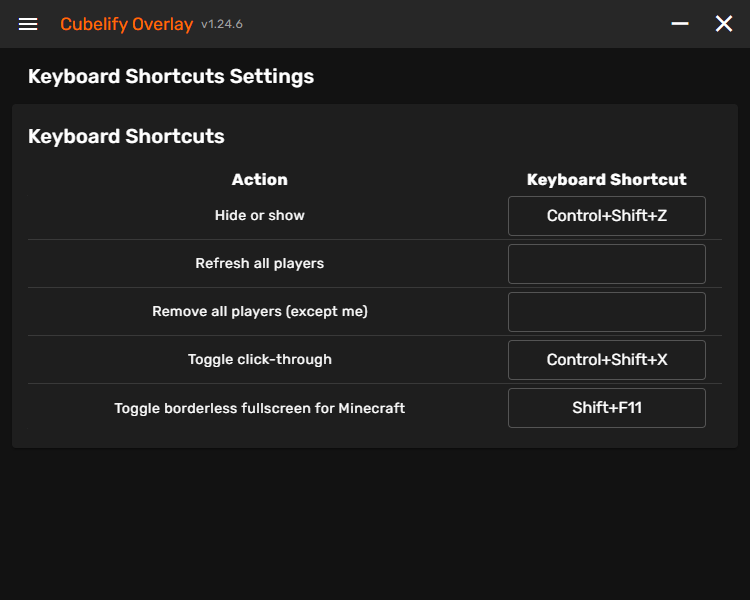Screen dimensions: 750x600
Task: Select the Shift+F11 shortcut field
Action: point(606,408)
